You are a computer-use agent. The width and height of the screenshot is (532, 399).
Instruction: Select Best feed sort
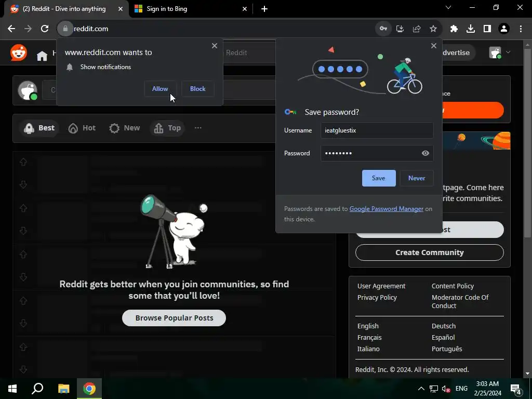(x=39, y=128)
